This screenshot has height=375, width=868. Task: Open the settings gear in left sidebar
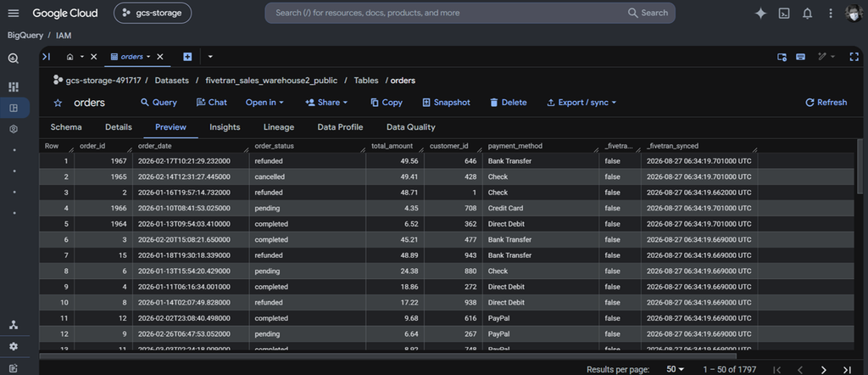pos(14,346)
